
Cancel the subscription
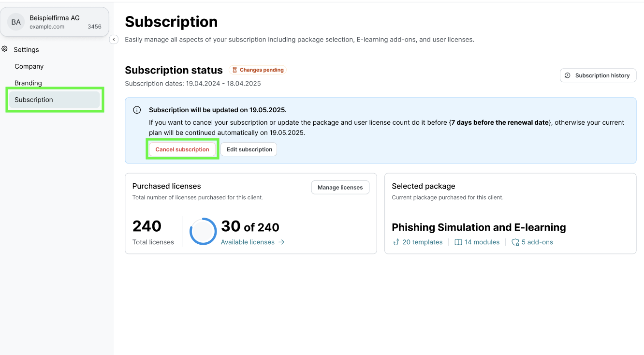pos(182,149)
